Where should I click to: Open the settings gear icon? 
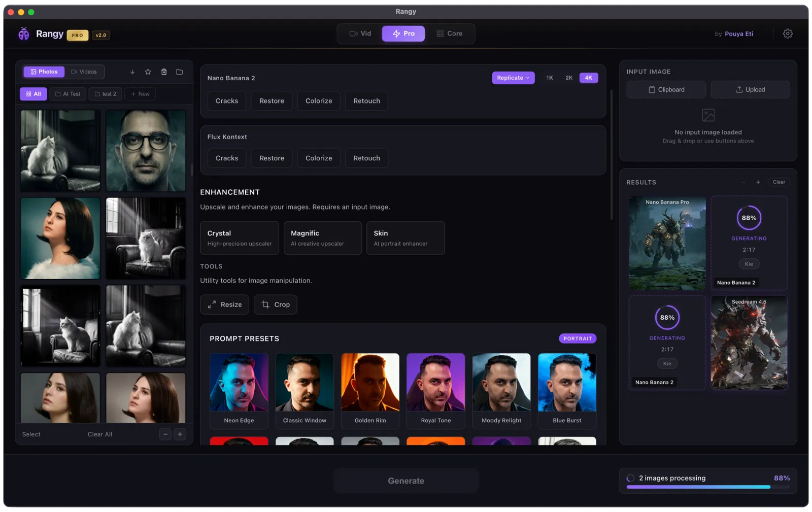point(787,33)
